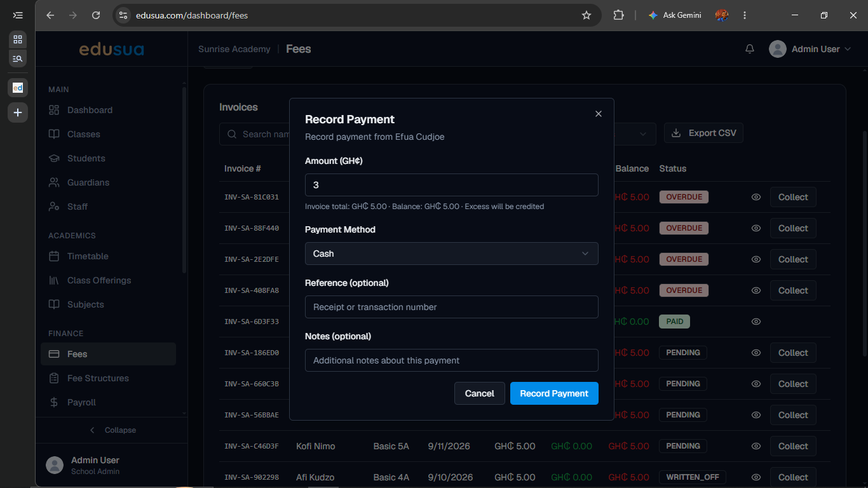
Task: Click the Amount (GH¢) input field
Action: (452, 185)
